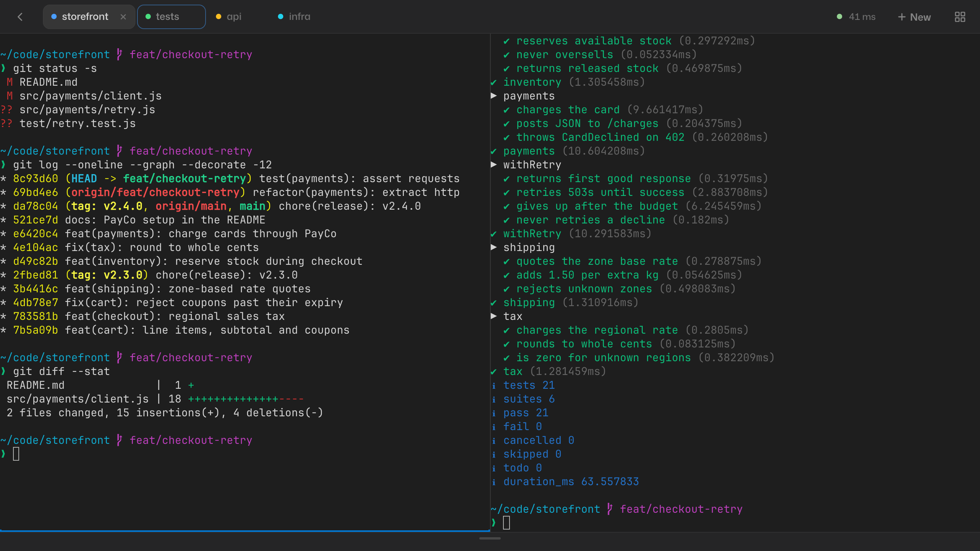Image resolution: width=980 pixels, height=551 pixels.
Task: Click commit hash da78c04
Action: 36,206
